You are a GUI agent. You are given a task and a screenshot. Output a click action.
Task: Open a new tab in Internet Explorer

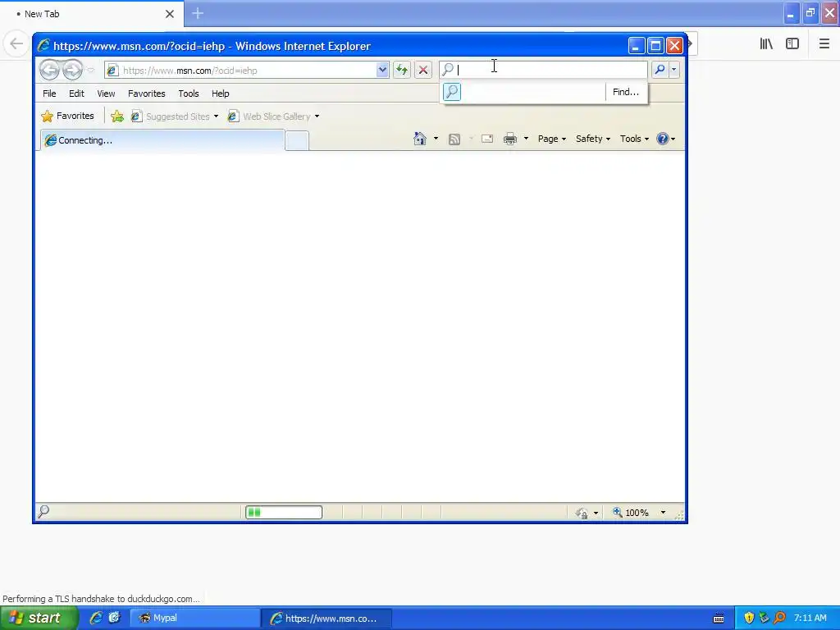coord(297,141)
